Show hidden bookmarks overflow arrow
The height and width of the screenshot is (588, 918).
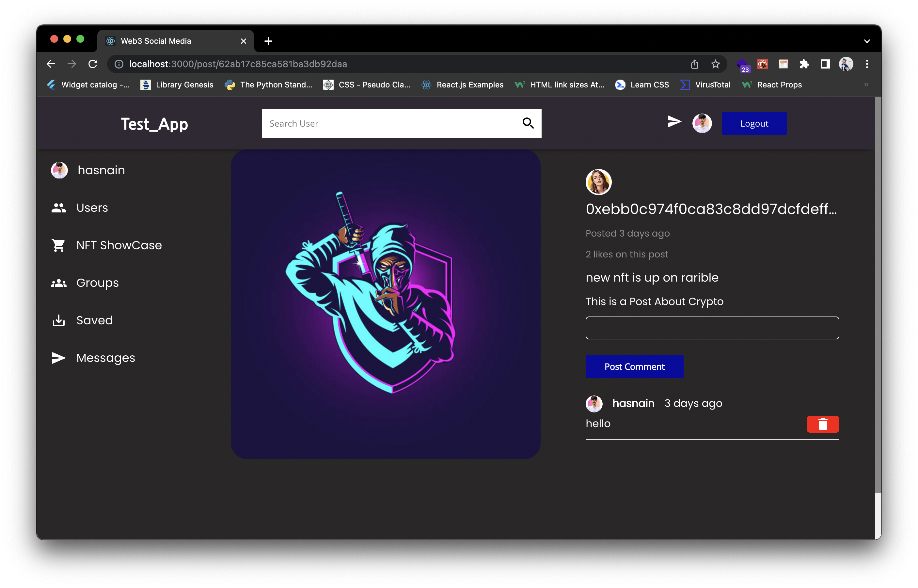click(x=866, y=85)
